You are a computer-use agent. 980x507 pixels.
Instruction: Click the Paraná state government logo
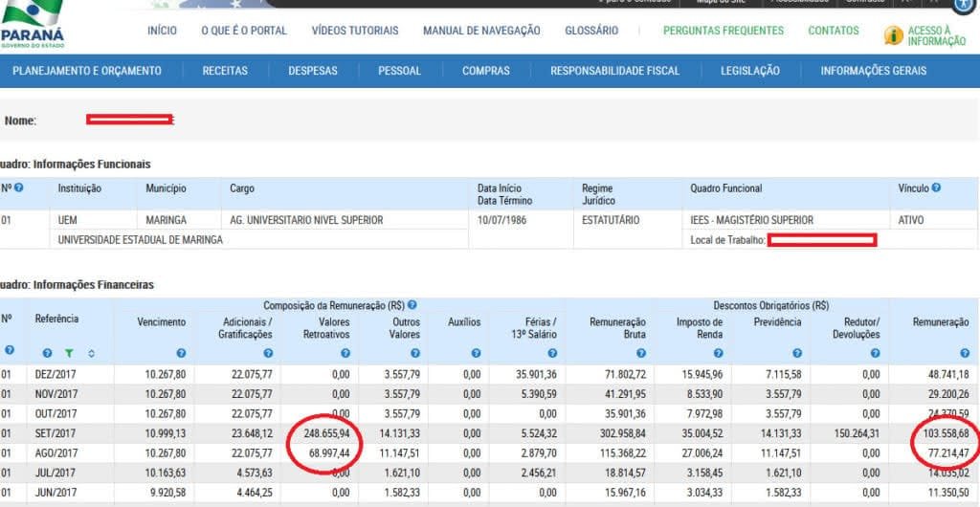coord(32,26)
